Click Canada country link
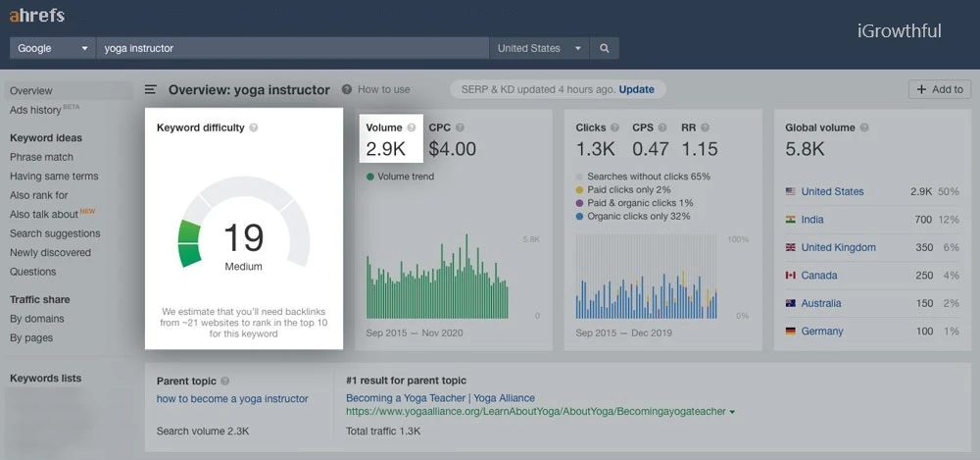This screenshot has height=460, width=980. (819, 276)
